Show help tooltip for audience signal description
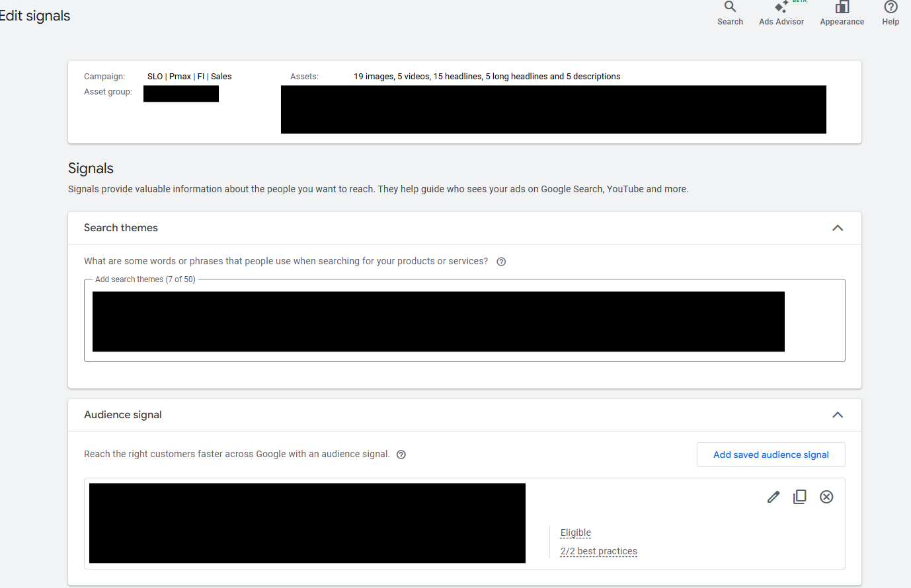 click(x=401, y=455)
